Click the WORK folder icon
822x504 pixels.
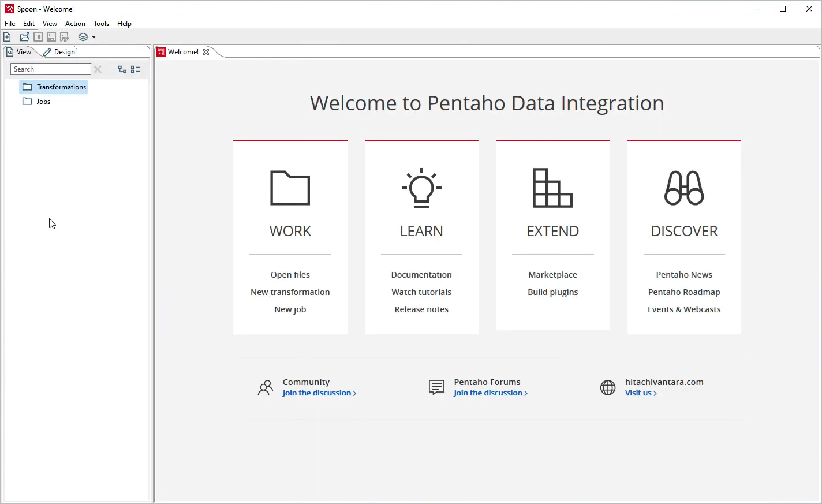290,188
